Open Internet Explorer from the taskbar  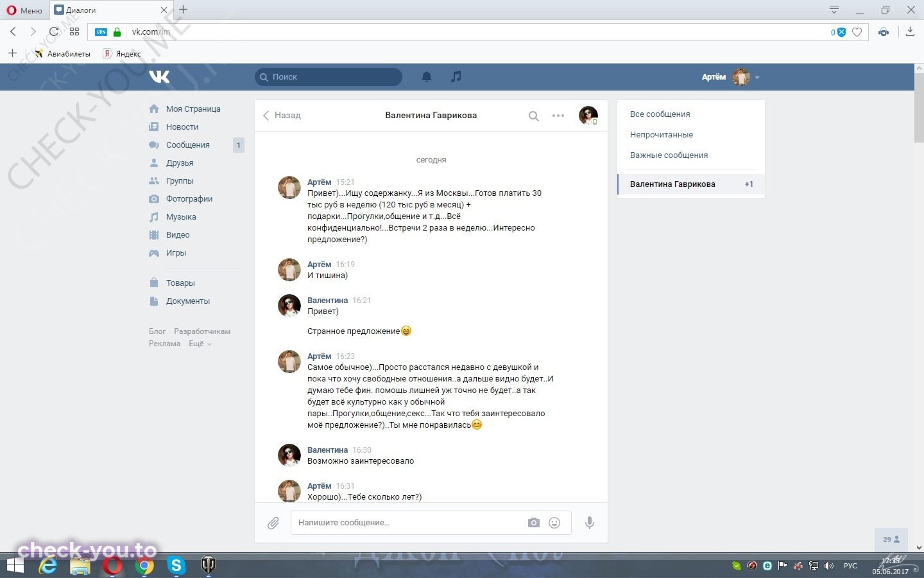48,566
